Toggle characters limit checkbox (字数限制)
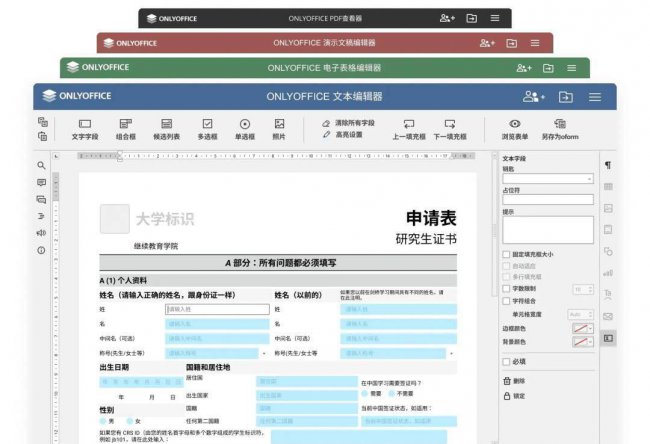Image resolution: width=650 pixels, height=444 pixels. (506, 289)
